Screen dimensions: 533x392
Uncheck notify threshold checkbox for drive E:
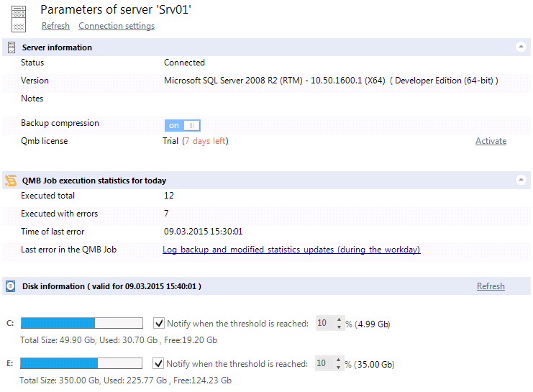[x=158, y=363]
